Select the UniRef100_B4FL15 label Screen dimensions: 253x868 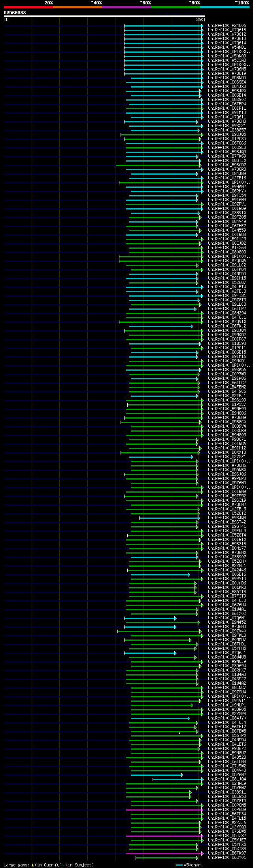click(x=227, y=819)
